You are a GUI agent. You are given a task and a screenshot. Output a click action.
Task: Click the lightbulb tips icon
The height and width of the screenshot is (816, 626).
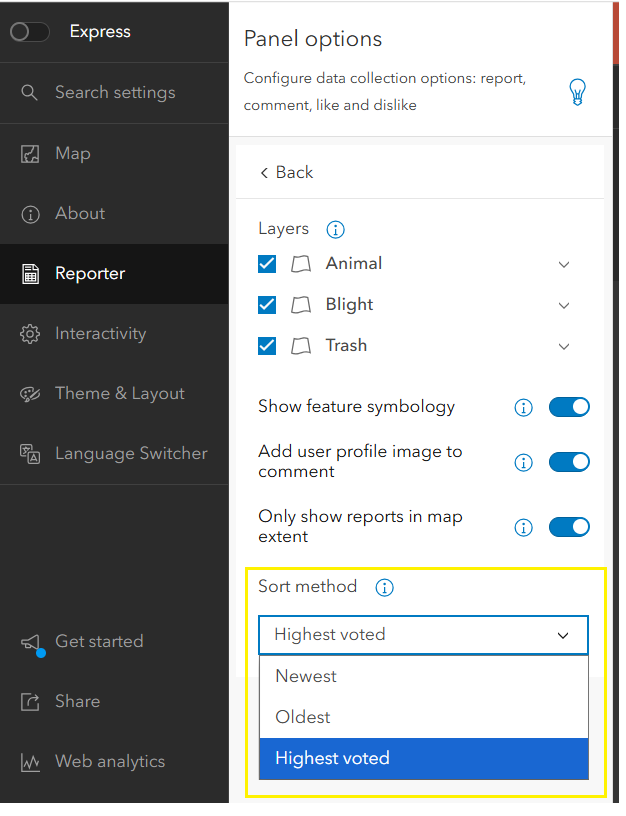click(x=577, y=92)
